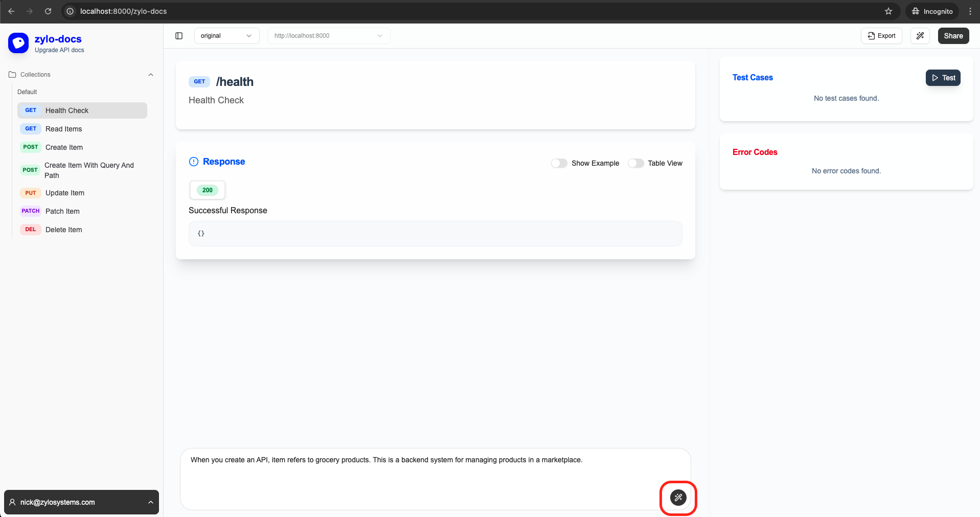Run tests with the Test button
Viewport: 980px width, 517px height.
[943, 78]
